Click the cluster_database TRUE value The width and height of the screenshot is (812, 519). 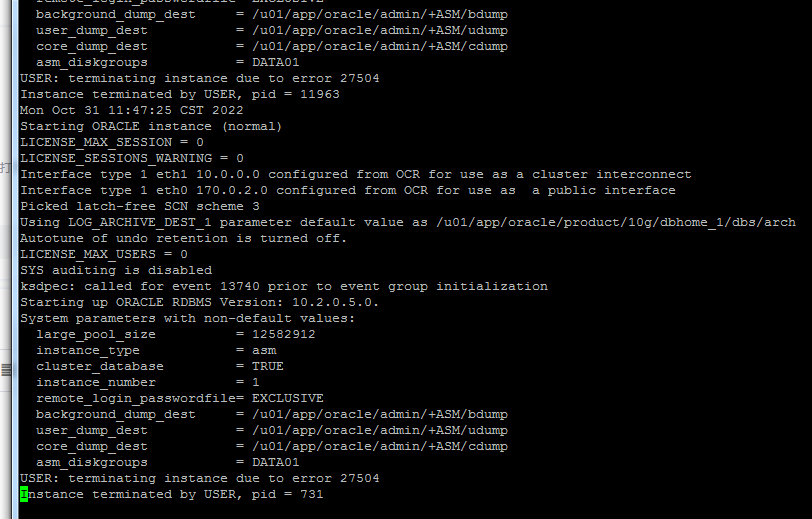coord(268,366)
